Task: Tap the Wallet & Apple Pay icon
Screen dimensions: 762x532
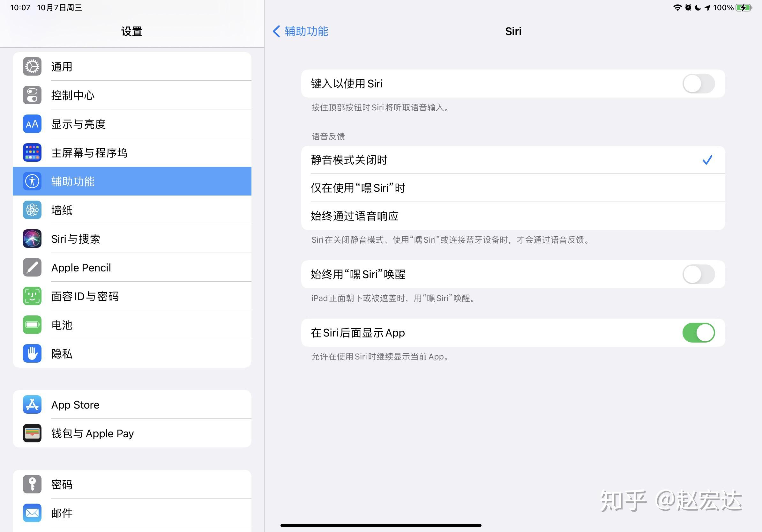Action: (32, 433)
